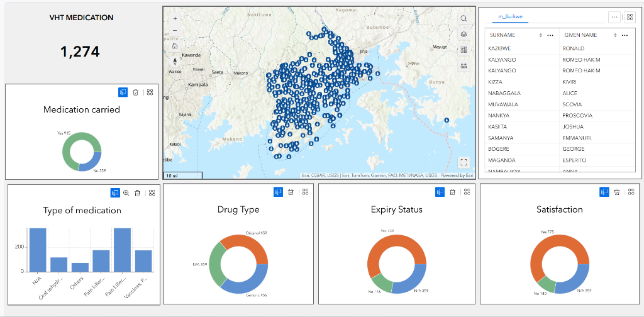Clear selection on Drug Type chart
This screenshot has height=317, width=644.
click(291, 192)
